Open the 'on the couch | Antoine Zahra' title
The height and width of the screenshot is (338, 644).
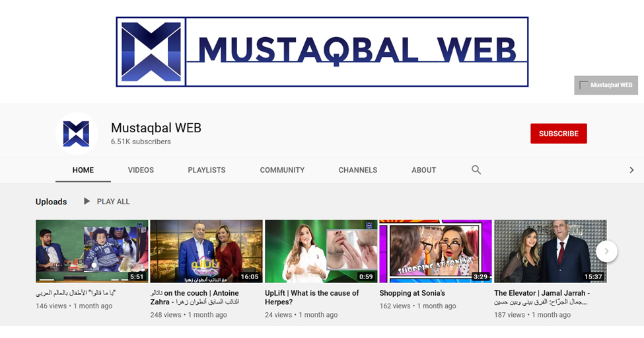[x=195, y=297]
